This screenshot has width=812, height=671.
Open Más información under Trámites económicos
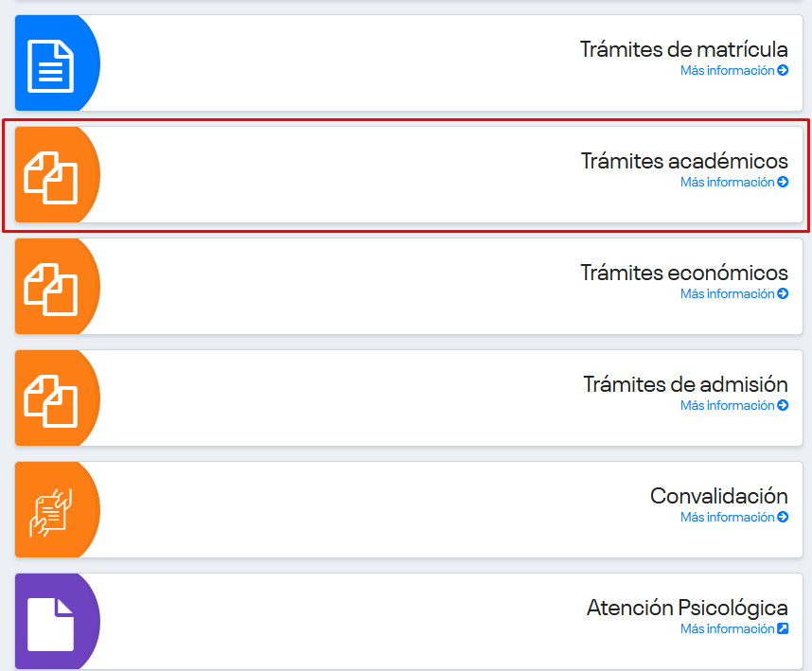tap(727, 294)
